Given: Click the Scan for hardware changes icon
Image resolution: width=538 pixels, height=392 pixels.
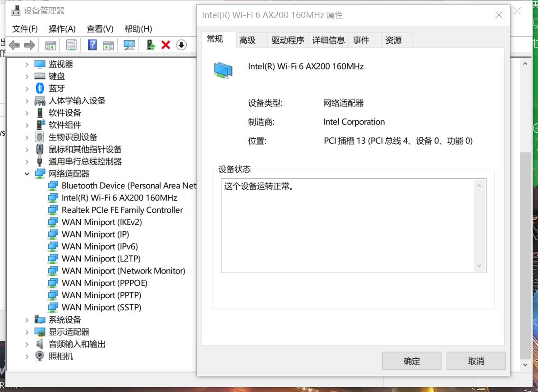Looking at the screenshot, I should pos(129,45).
